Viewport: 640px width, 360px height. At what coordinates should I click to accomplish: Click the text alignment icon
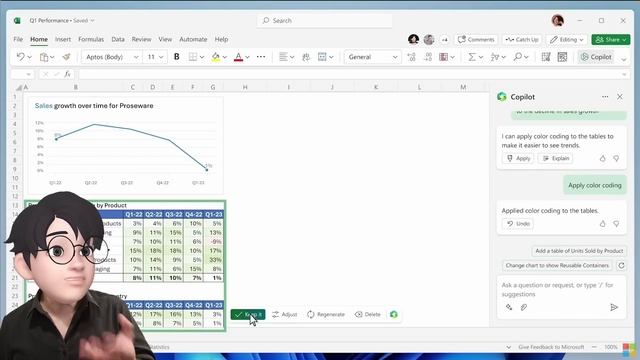[x=283, y=57]
